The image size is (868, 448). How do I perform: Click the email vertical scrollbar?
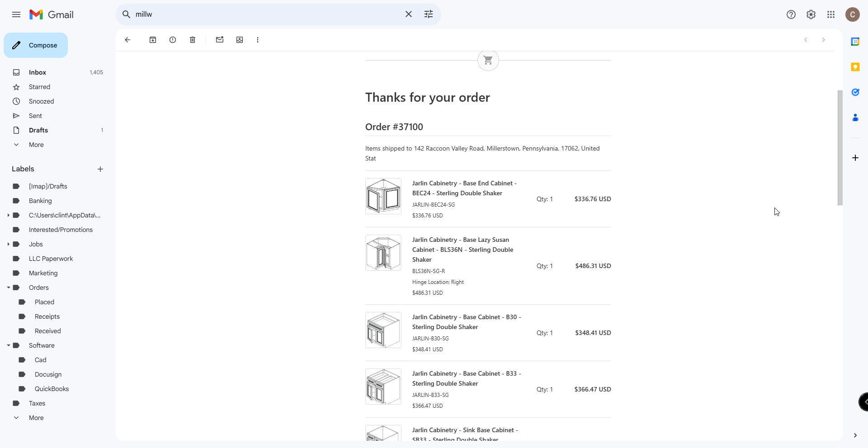840,148
